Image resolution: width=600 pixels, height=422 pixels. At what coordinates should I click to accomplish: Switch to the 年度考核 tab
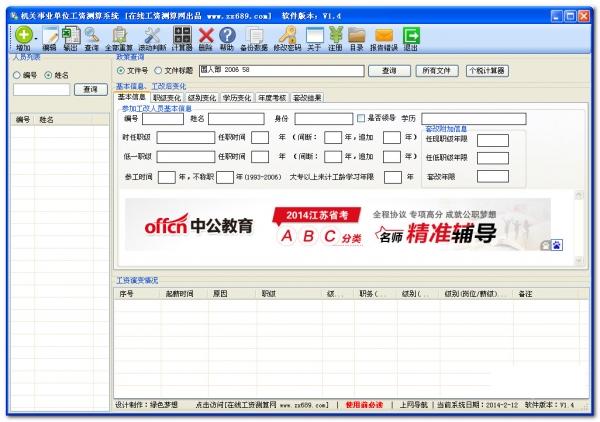tap(272, 98)
